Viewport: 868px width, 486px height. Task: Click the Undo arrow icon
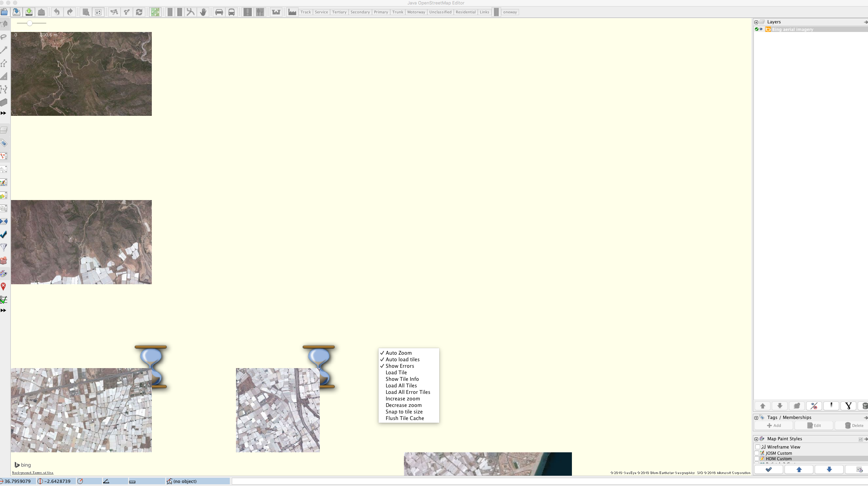point(57,12)
